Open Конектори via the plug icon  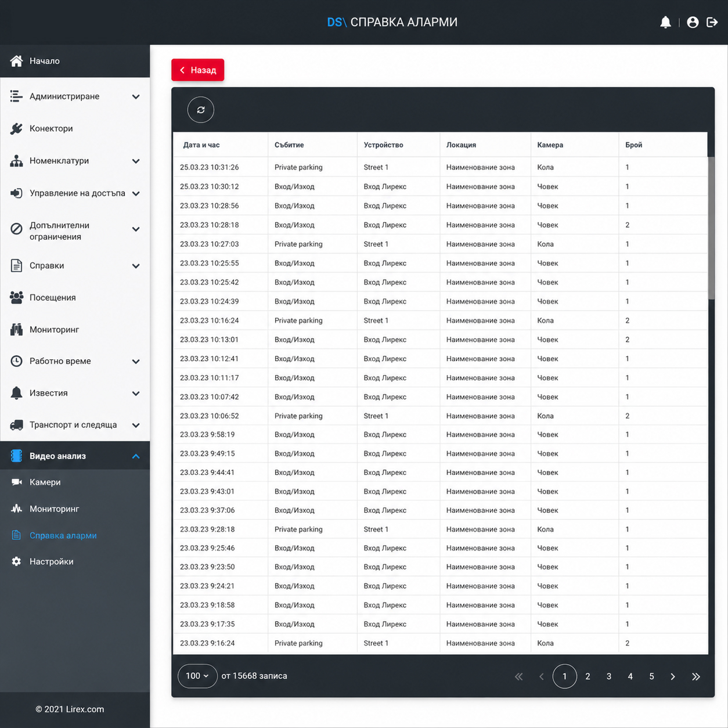[16, 128]
